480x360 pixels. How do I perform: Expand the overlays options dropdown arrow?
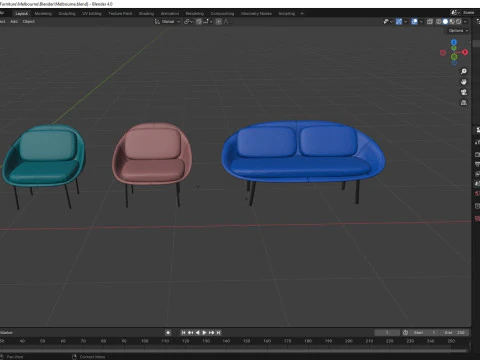[x=421, y=22]
